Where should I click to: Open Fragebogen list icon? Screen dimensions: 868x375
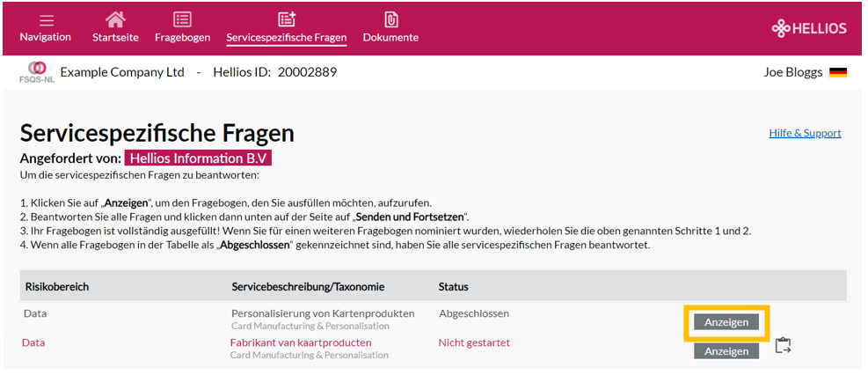coord(182,19)
